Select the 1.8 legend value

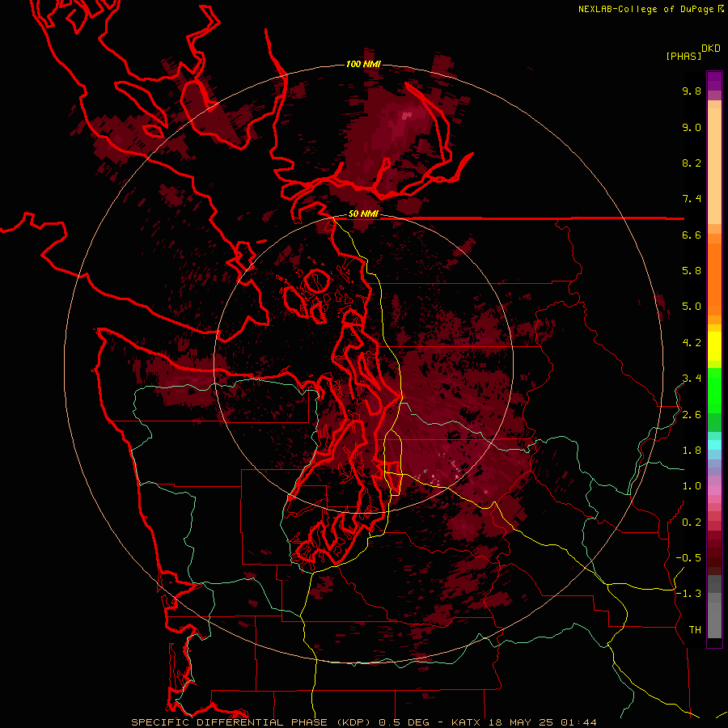(692, 451)
